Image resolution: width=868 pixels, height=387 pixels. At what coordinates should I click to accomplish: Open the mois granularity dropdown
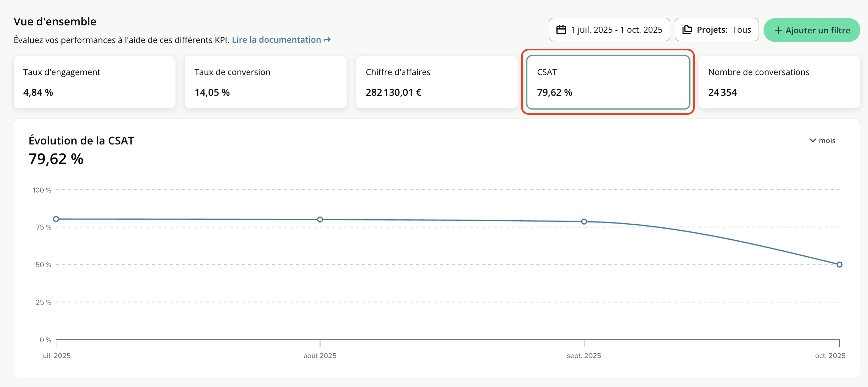827,140
